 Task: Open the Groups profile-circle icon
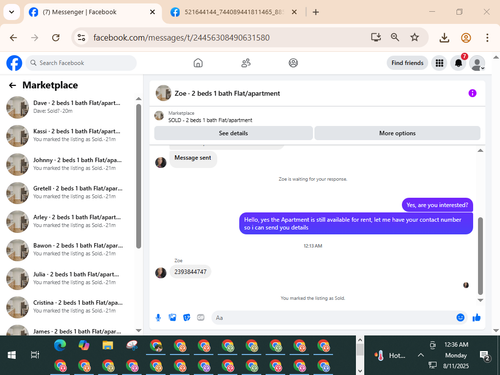click(293, 63)
